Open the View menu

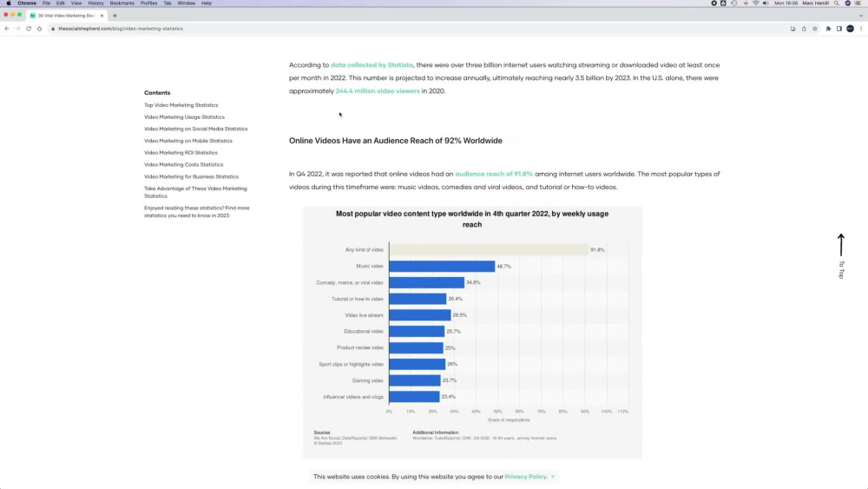pyautogui.click(x=76, y=3)
